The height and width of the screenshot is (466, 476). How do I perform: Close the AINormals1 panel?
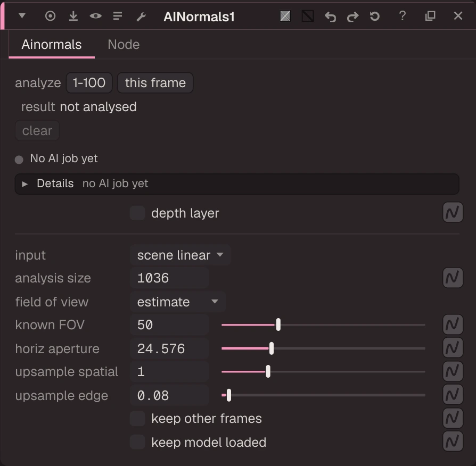(x=458, y=16)
